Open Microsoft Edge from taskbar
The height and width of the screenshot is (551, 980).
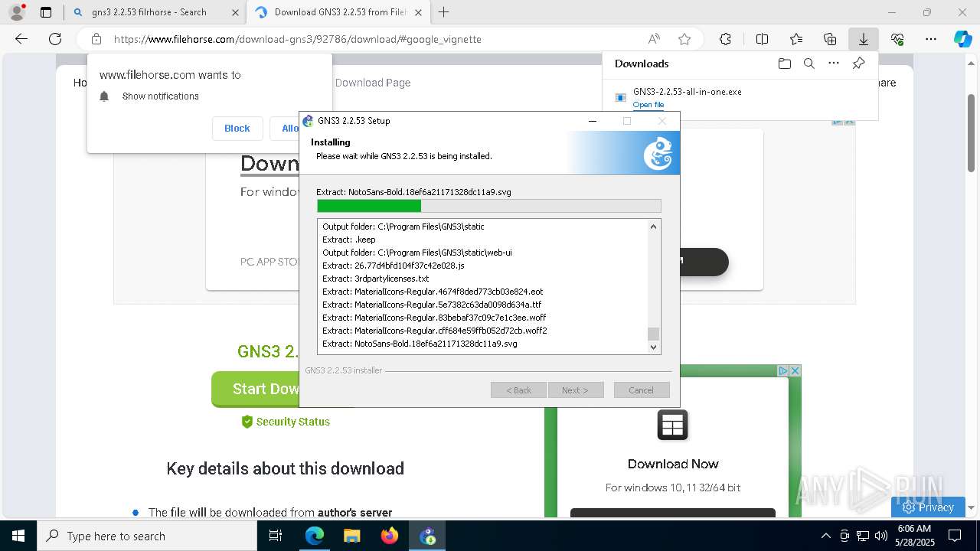click(x=315, y=536)
